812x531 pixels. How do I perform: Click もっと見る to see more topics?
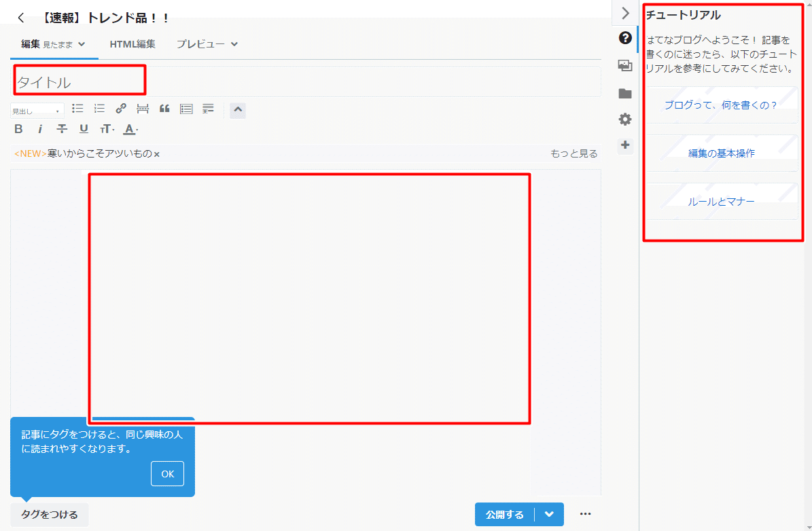coord(573,153)
